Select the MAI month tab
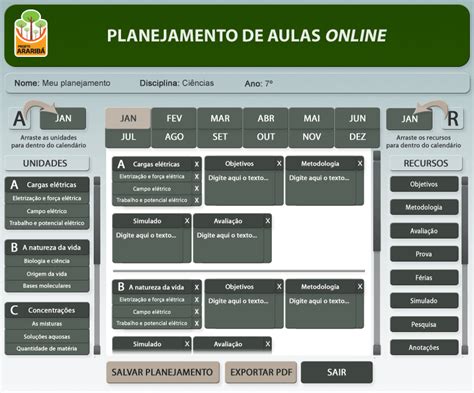Viewport: 474px width, 393px height. (x=311, y=118)
